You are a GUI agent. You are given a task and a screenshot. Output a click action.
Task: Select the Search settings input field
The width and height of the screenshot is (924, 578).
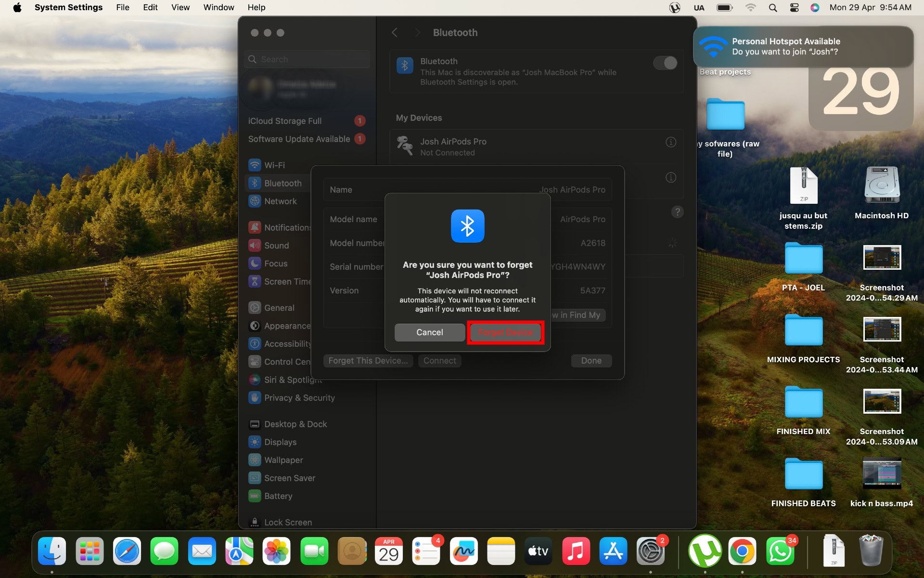coord(308,59)
